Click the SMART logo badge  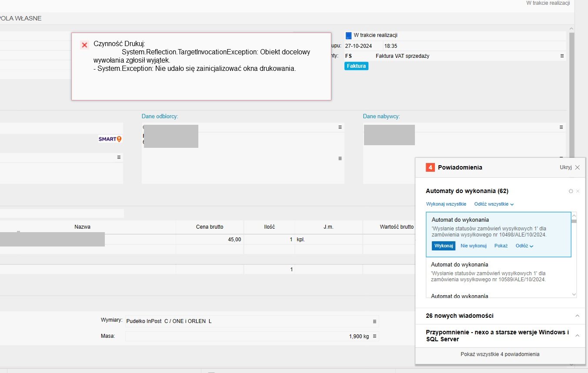click(110, 139)
